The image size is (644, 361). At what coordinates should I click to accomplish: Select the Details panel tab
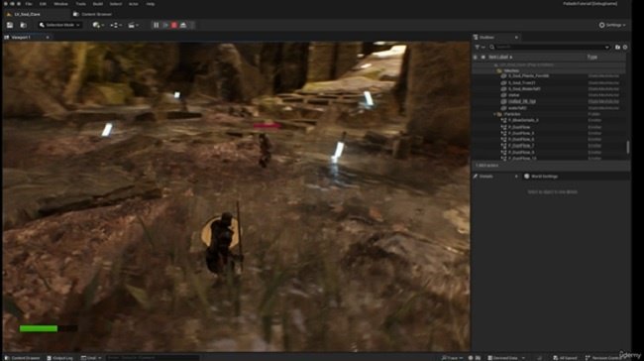coord(486,177)
